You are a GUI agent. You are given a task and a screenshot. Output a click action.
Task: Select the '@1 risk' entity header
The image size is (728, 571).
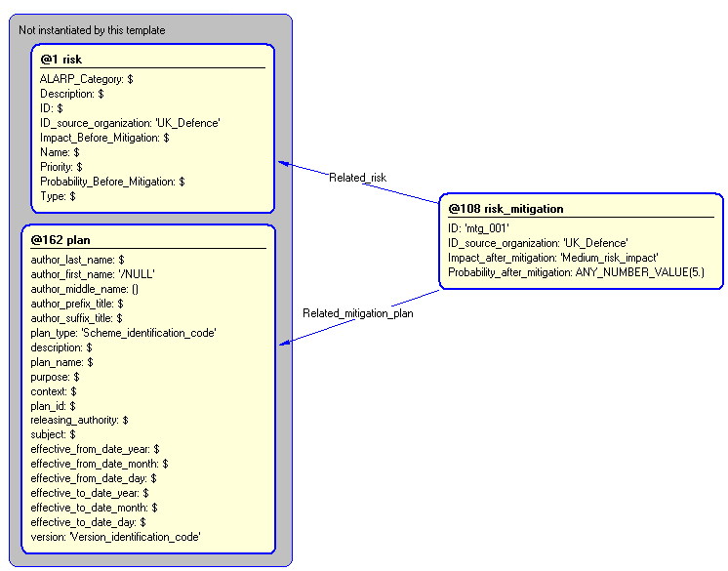coord(61,60)
